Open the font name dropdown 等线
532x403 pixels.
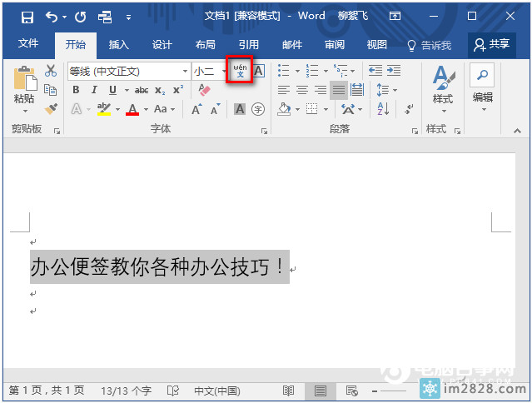(x=185, y=72)
